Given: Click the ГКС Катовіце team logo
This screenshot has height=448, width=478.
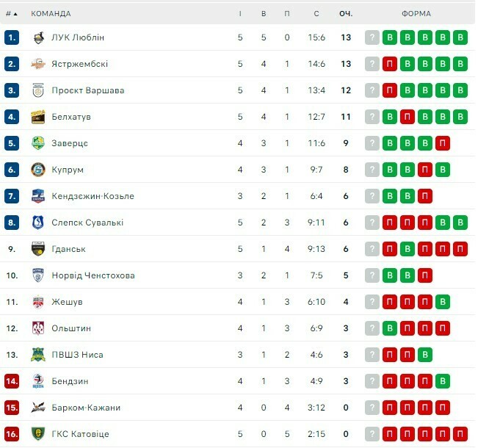Looking at the screenshot, I should pyautogui.click(x=38, y=434).
